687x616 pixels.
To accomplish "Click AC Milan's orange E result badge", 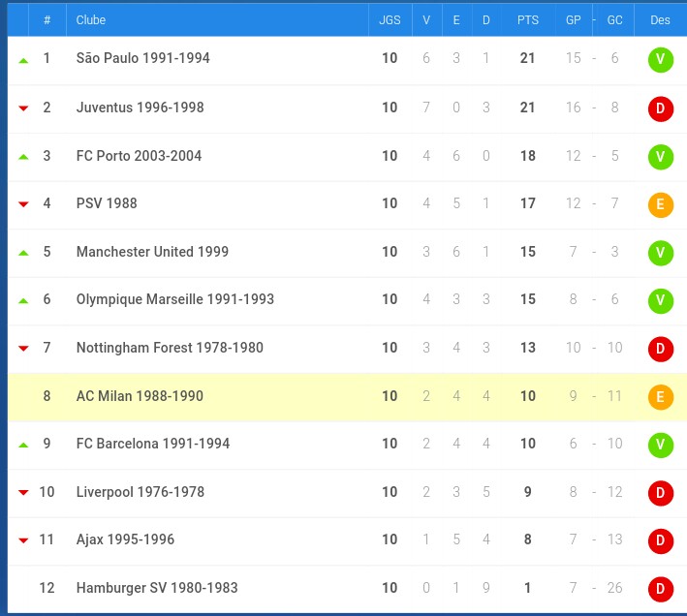I will click(x=660, y=397).
